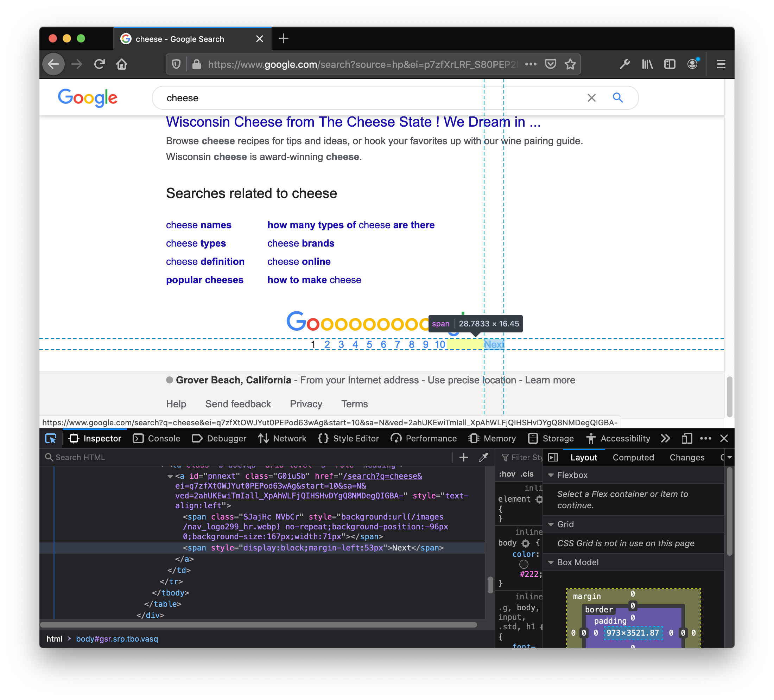Toggle responsive design mode icon

[x=686, y=438]
